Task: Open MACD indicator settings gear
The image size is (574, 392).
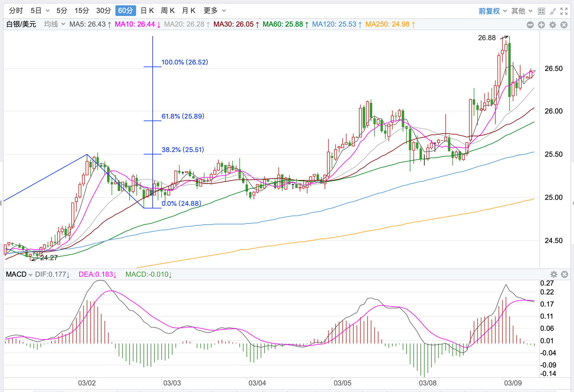Action: 554,274
